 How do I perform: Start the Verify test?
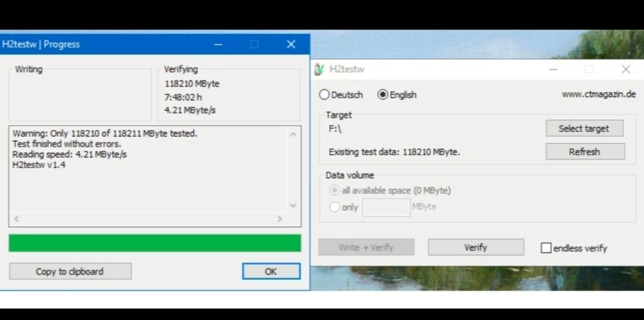point(475,247)
